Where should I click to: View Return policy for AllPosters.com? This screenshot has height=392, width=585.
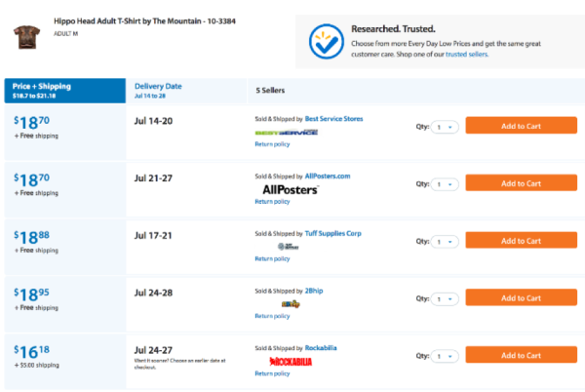pyautogui.click(x=272, y=202)
